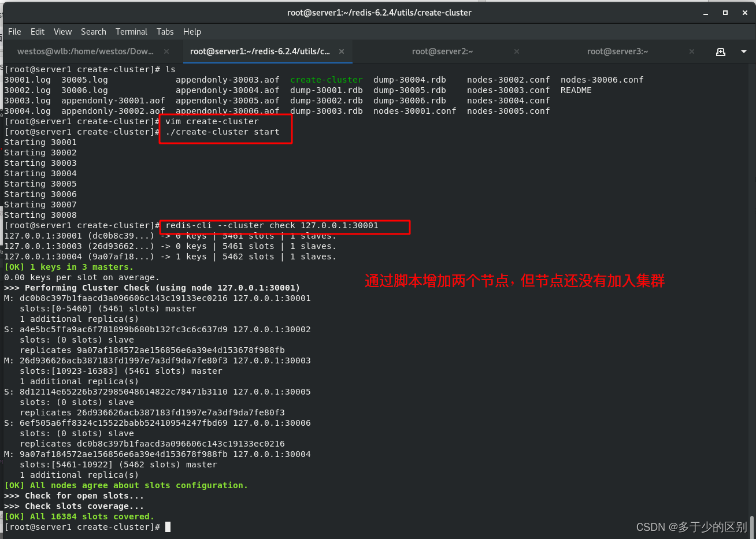
Task: Maximize the terminal window
Action: [x=725, y=13]
